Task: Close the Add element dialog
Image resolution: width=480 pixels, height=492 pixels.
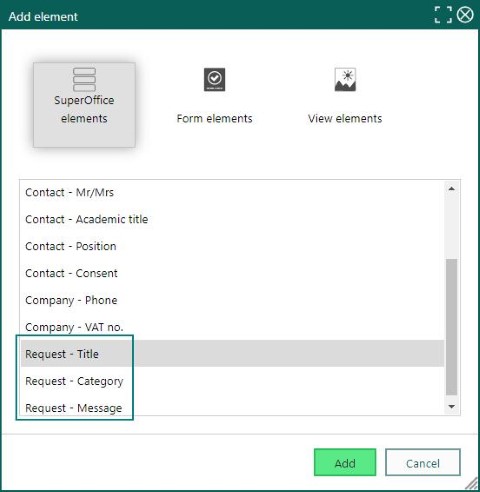Action: coord(465,15)
